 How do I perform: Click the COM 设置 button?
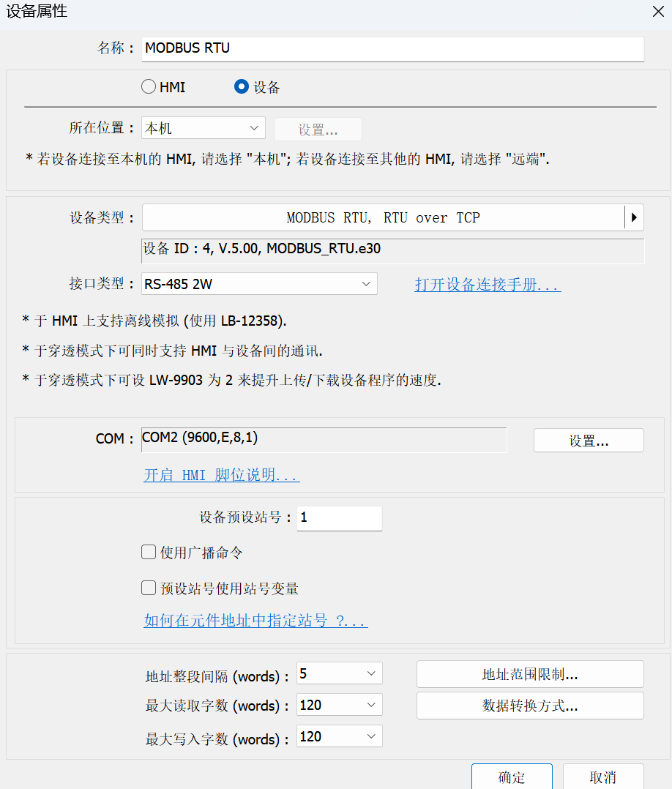point(589,441)
